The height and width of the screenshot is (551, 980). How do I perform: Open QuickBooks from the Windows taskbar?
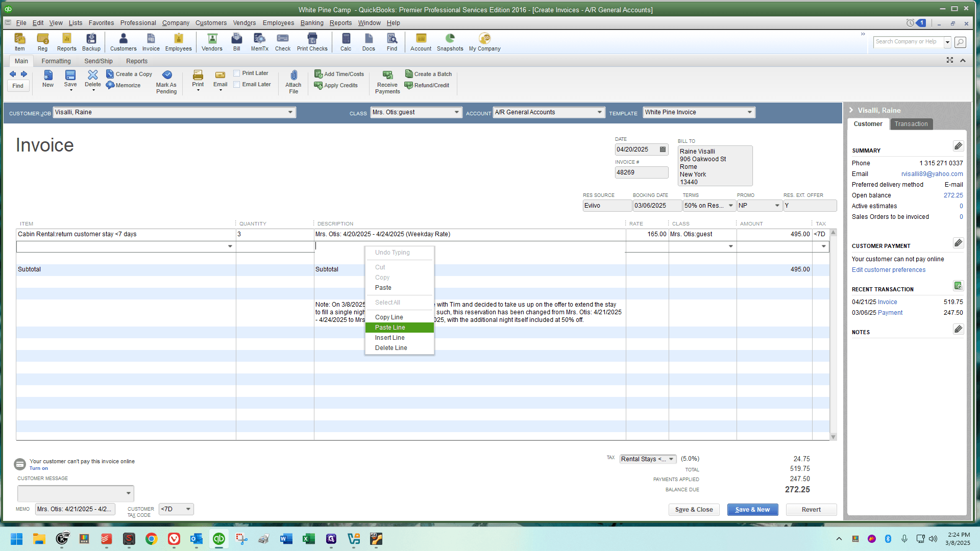[219, 539]
